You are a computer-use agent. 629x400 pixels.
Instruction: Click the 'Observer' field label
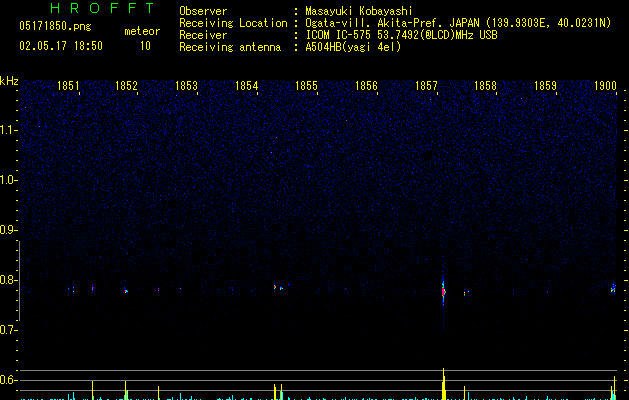click(x=203, y=11)
